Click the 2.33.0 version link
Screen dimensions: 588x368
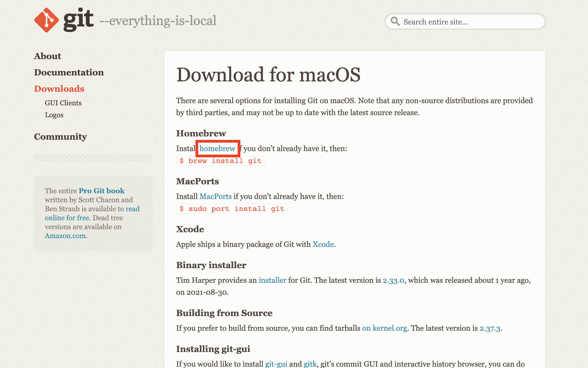pyautogui.click(x=393, y=280)
